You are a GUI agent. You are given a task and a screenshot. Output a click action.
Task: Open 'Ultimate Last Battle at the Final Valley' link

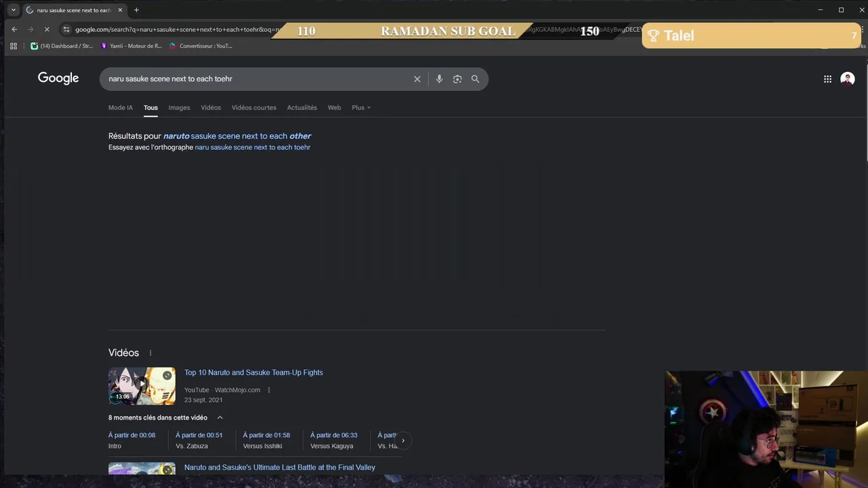pyautogui.click(x=279, y=468)
